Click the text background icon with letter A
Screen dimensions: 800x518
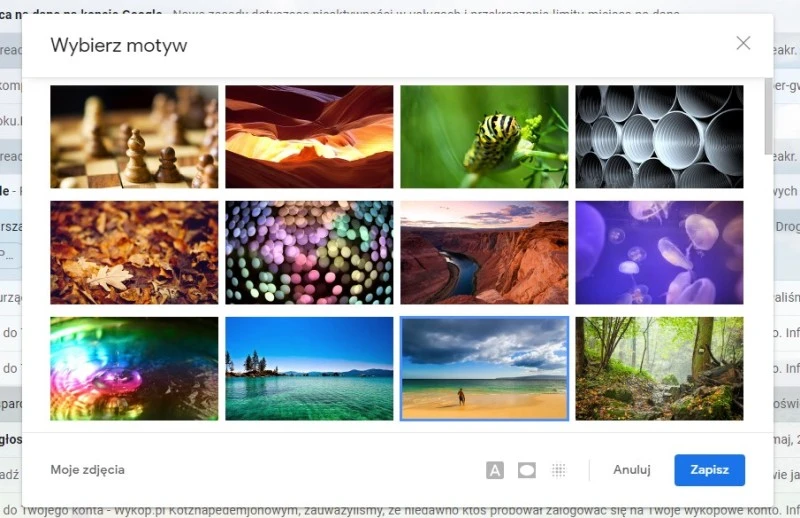494,470
